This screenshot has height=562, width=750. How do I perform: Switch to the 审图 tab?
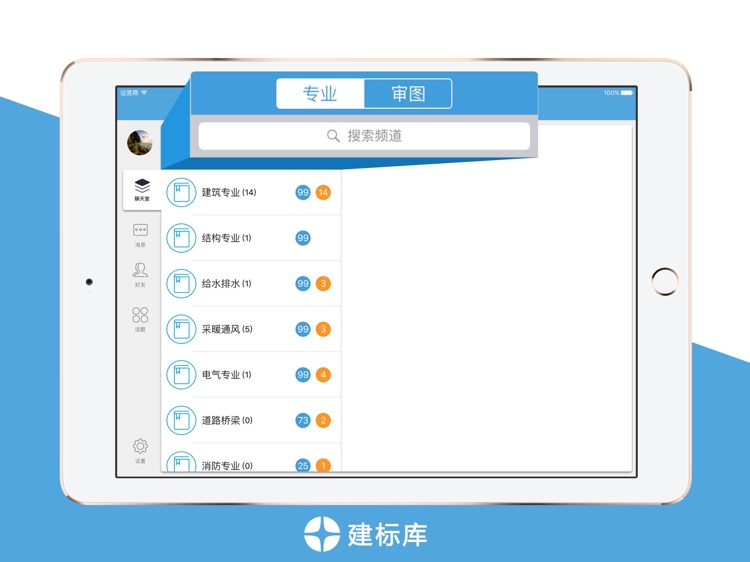[x=408, y=94]
